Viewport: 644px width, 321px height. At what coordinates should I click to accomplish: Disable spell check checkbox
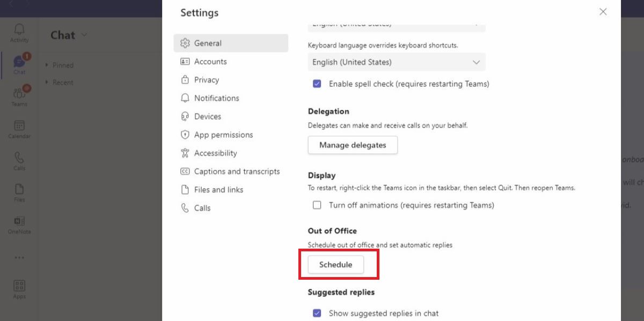pyautogui.click(x=317, y=84)
